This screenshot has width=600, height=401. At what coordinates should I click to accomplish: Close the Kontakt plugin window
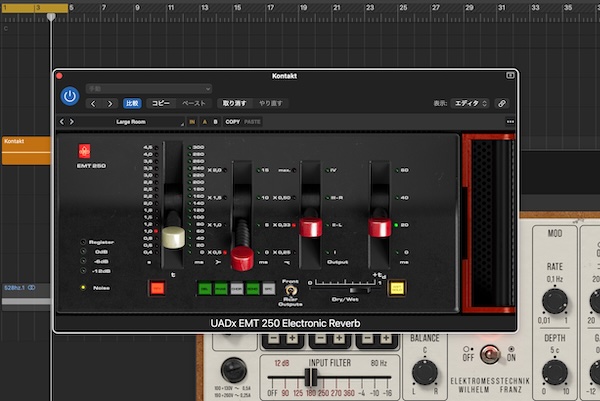(59, 76)
